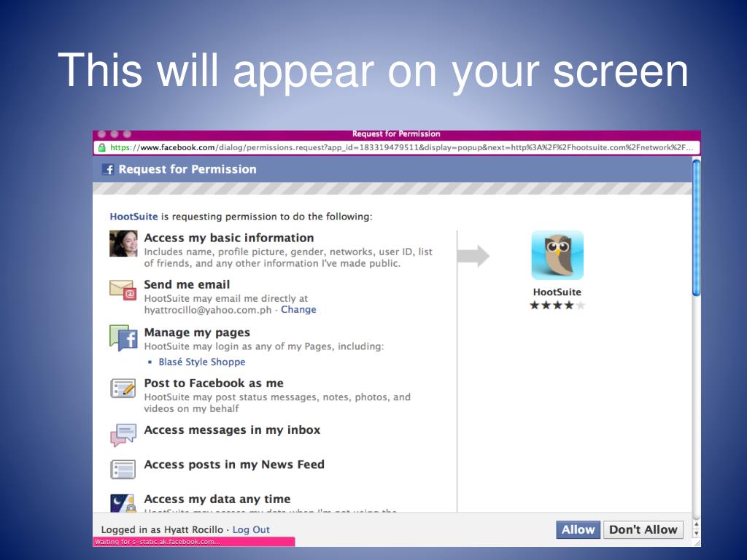Click the Facebook logo in dialog header
This screenshot has width=747, height=560.
coord(108,169)
